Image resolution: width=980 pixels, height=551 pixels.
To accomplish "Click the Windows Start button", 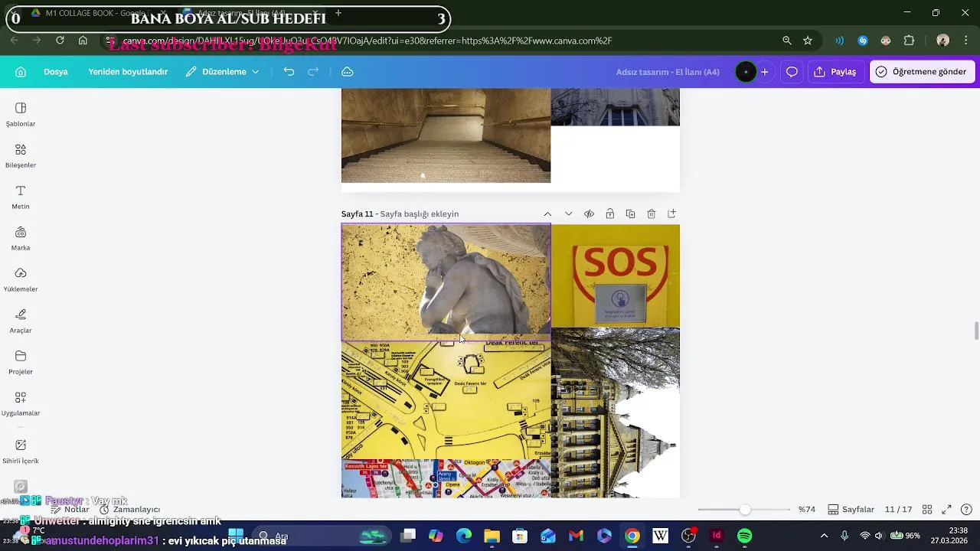I will (235, 536).
